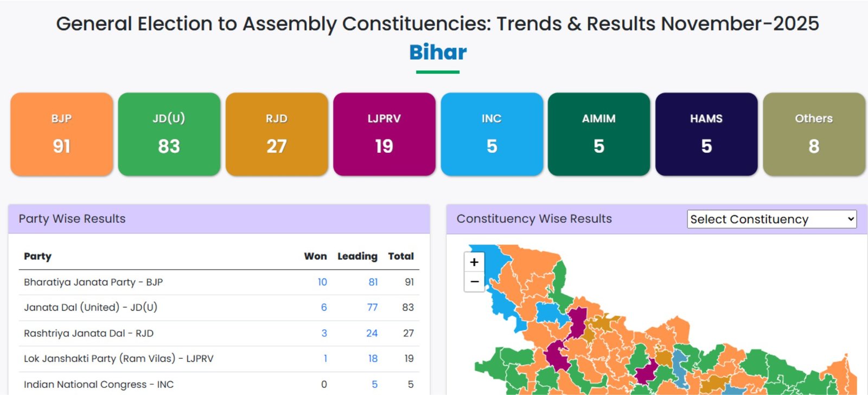This screenshot has width=868, height=395.
Task: Click the JD(U) 83 seats card
Action: [x=169, y=134]
